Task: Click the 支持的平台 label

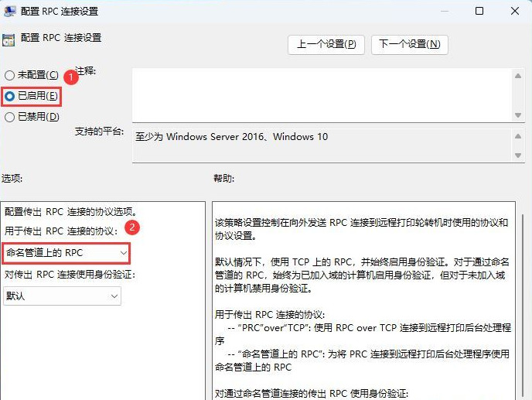Action: tap(99, 132)
